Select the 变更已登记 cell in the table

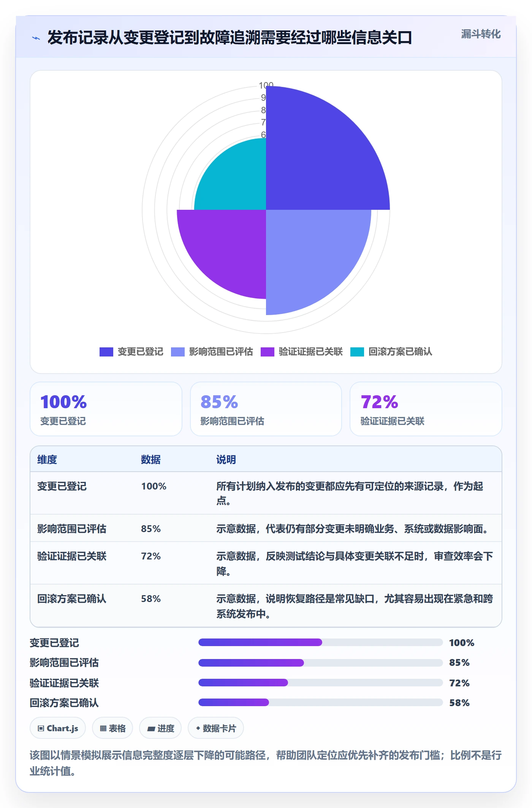pos(62,486)
